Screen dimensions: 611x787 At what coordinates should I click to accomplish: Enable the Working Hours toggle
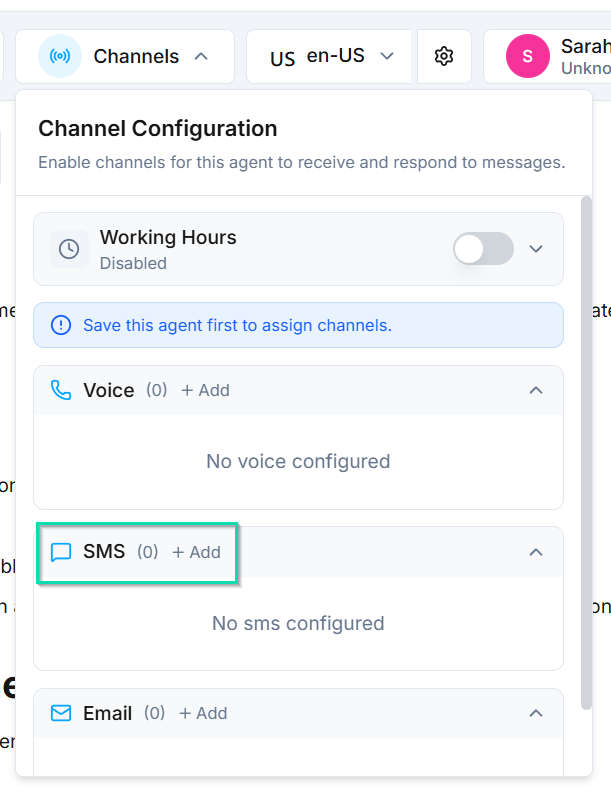[x=483, y=249]
